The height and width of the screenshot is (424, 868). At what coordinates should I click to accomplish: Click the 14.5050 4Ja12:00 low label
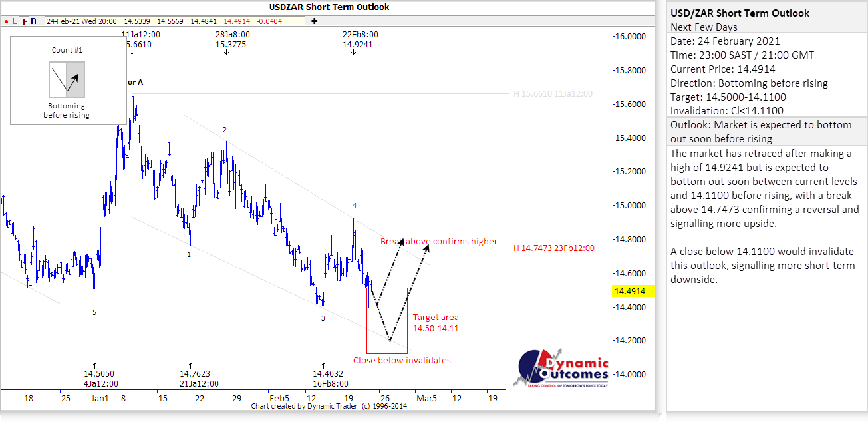(x=101, y=379)
